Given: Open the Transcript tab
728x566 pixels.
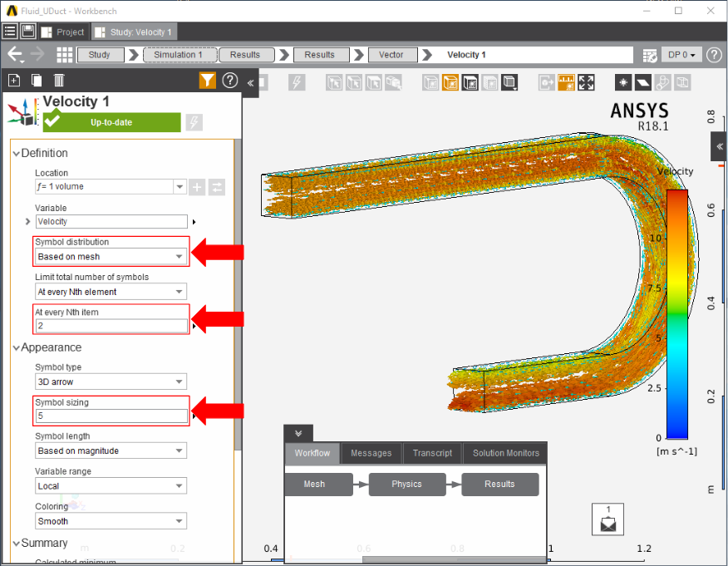Looking at the screenshot, I should pyautogui.click(x=432, y=453).
